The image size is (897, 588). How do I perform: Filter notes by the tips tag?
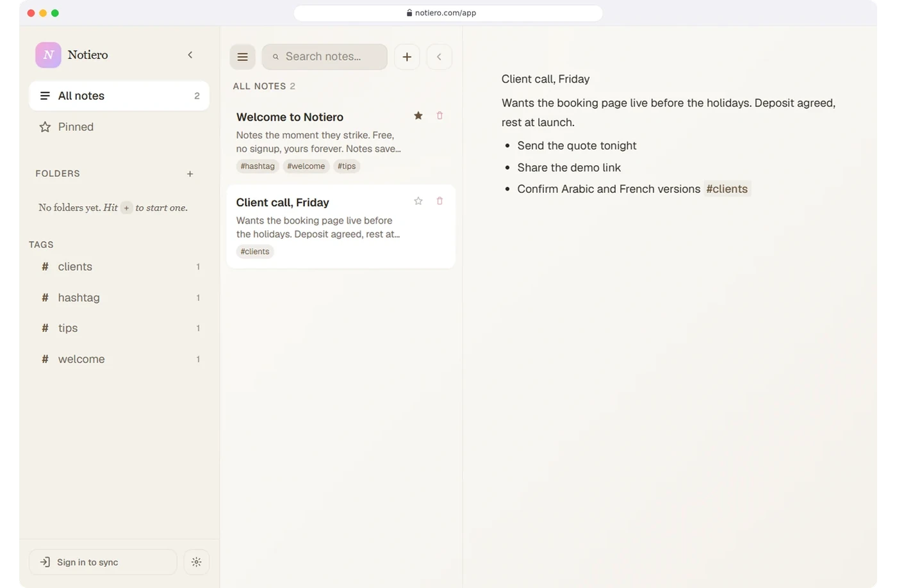pyautogui.click(x=119, y=328)
